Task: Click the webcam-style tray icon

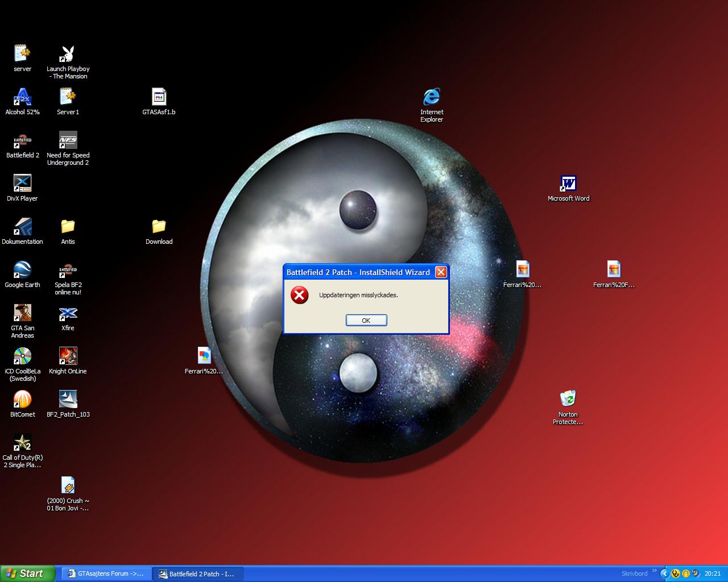Action: pyautogui.click(x=696, y=573)
